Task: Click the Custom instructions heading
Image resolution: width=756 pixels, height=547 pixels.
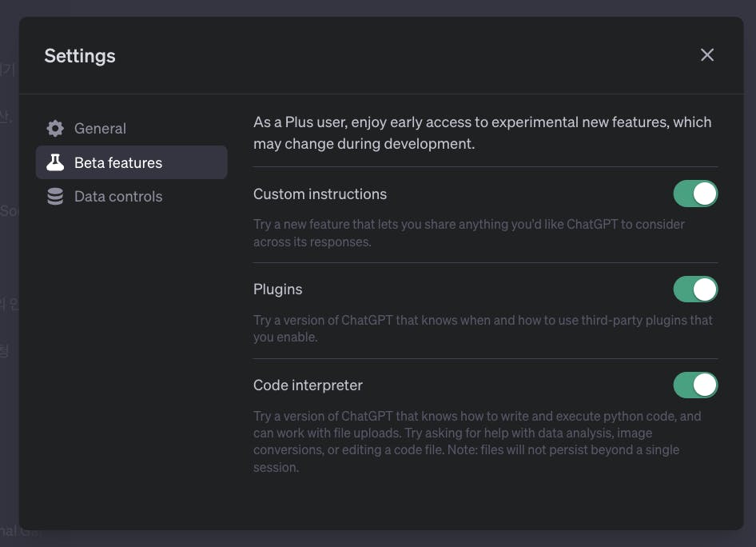Action: click(x=320, y=194)
